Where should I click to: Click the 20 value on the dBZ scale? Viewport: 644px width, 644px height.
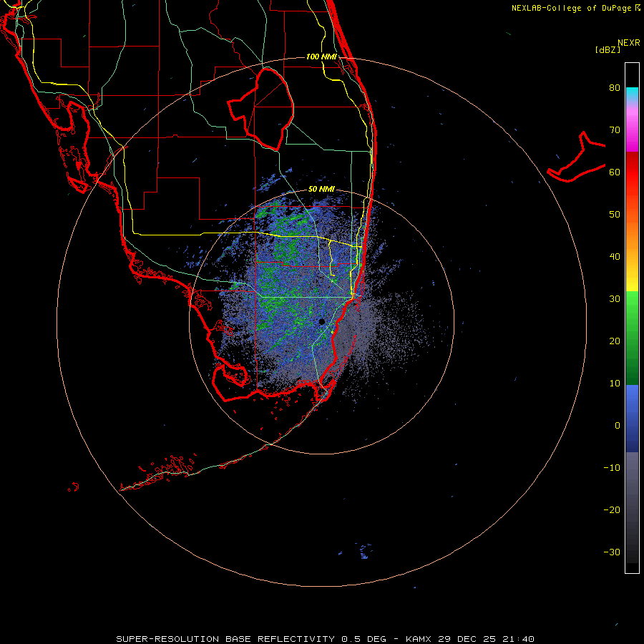point(615,341)
